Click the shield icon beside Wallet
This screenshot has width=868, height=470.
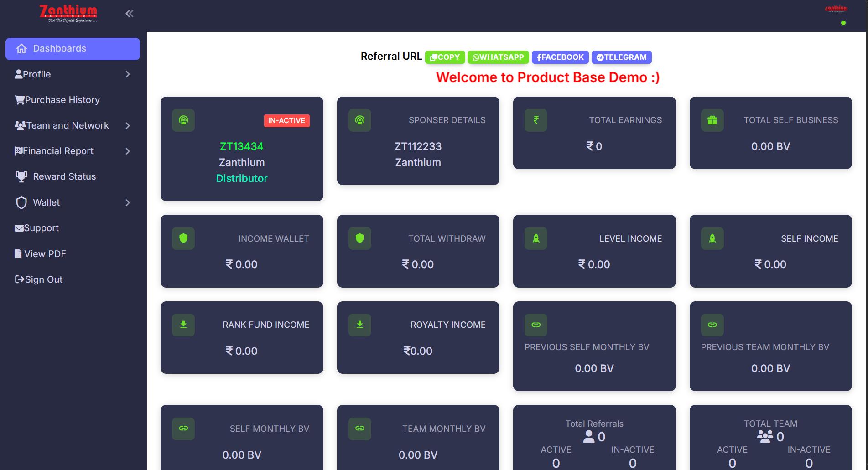tap(21, 202)
